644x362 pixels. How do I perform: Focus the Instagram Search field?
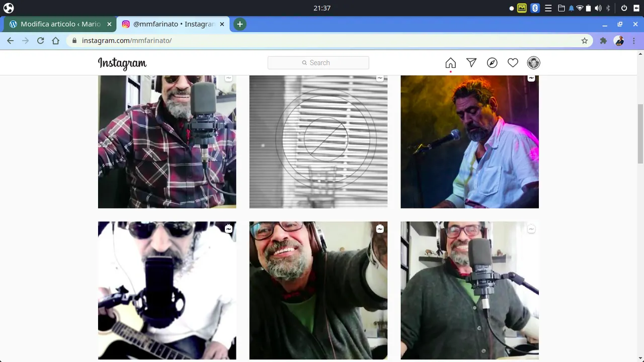click(318, 63)
